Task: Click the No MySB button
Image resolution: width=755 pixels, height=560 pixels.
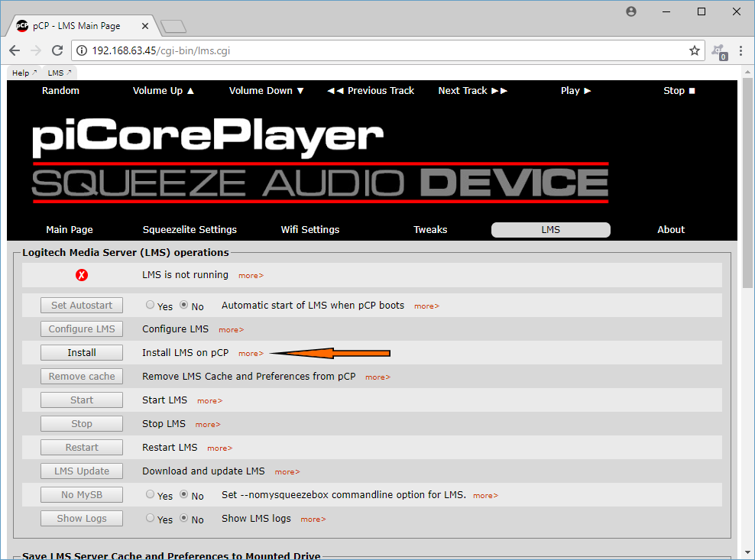Action: (x=81, y=494)
